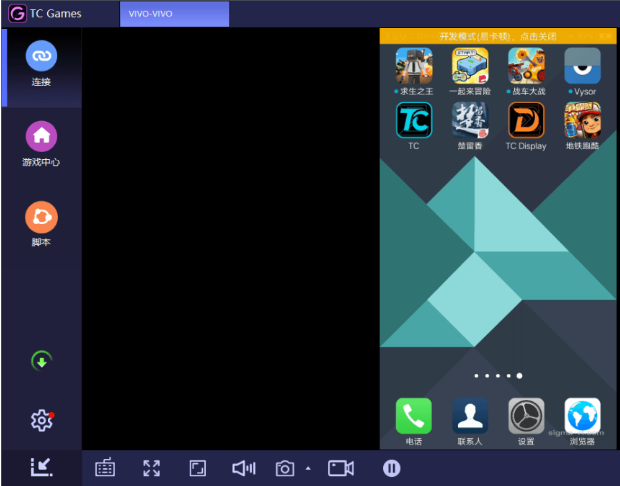This screenshot has height=486, width=620.
Task: Start screen recording with video camera icon
Action: [341, 468]
